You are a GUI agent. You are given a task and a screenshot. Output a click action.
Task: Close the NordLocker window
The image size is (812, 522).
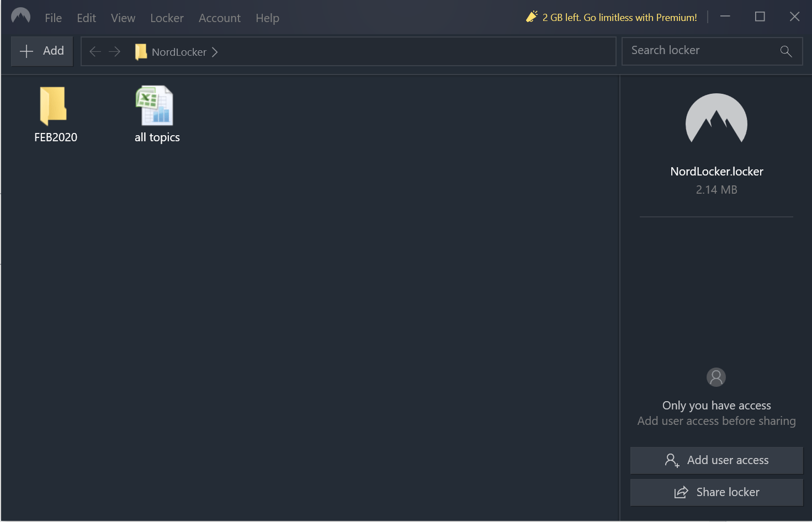click(x=794, y=17)
